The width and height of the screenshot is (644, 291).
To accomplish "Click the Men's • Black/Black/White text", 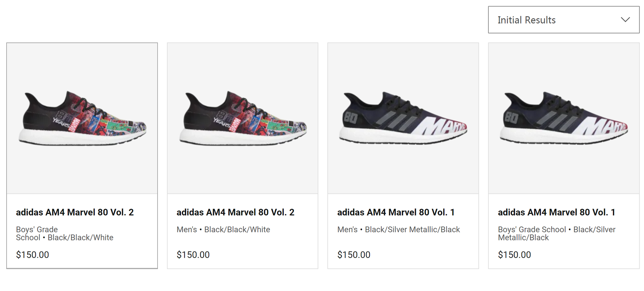I will click(223, 230).
